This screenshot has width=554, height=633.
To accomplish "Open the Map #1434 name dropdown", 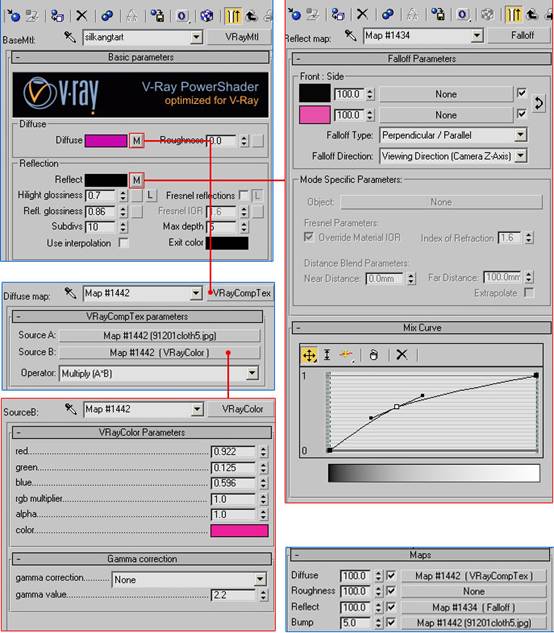I will coord(477,36).
